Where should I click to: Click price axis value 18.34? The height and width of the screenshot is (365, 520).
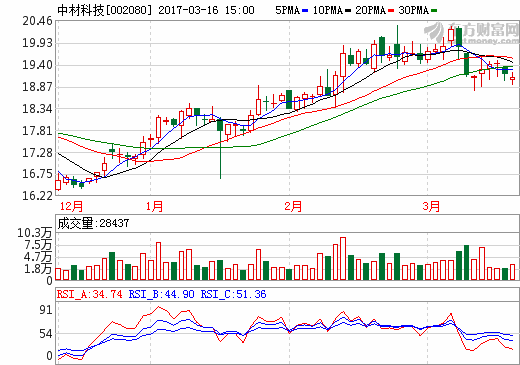(x=37, y=109)
